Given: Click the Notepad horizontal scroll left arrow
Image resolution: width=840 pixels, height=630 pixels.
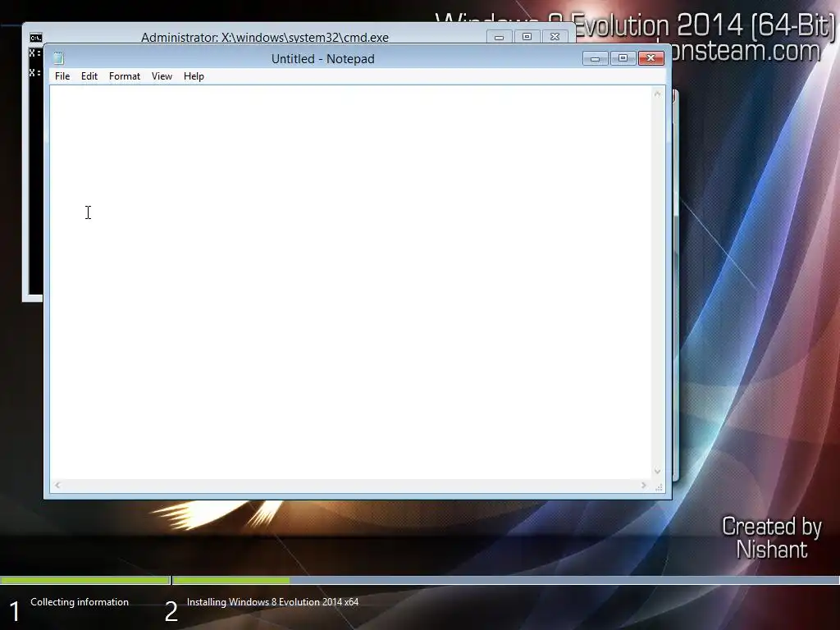Looking at the screenshot, I should tap(57, 486).
